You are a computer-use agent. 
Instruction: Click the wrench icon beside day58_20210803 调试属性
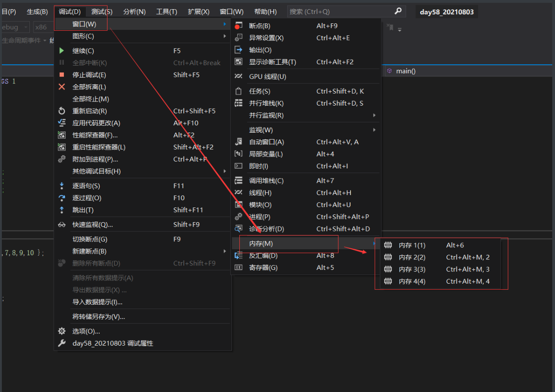(x=62, y=343)
